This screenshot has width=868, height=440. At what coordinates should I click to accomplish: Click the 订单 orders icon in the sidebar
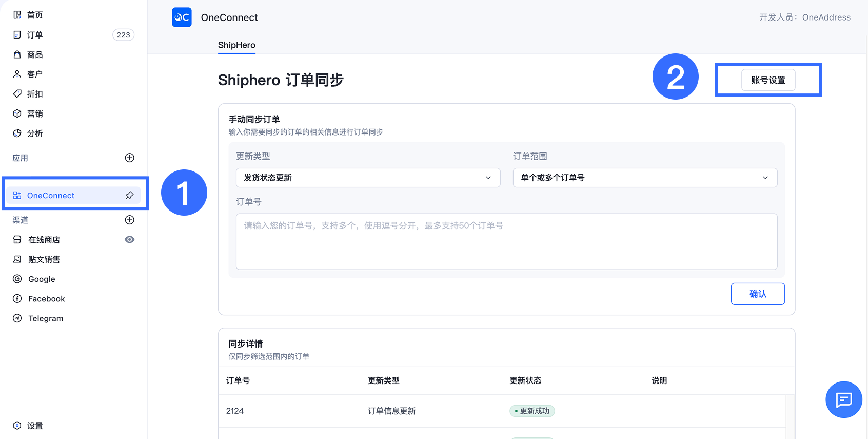coord(17,35)
